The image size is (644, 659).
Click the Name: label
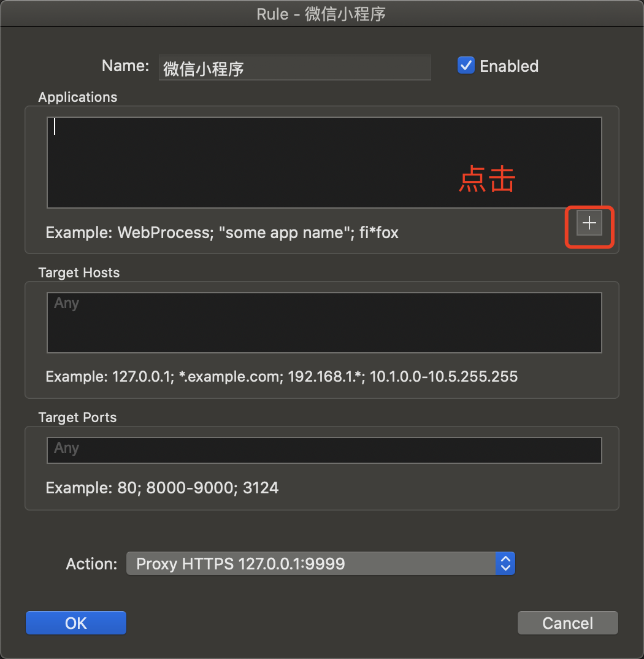tap(125, 66)
